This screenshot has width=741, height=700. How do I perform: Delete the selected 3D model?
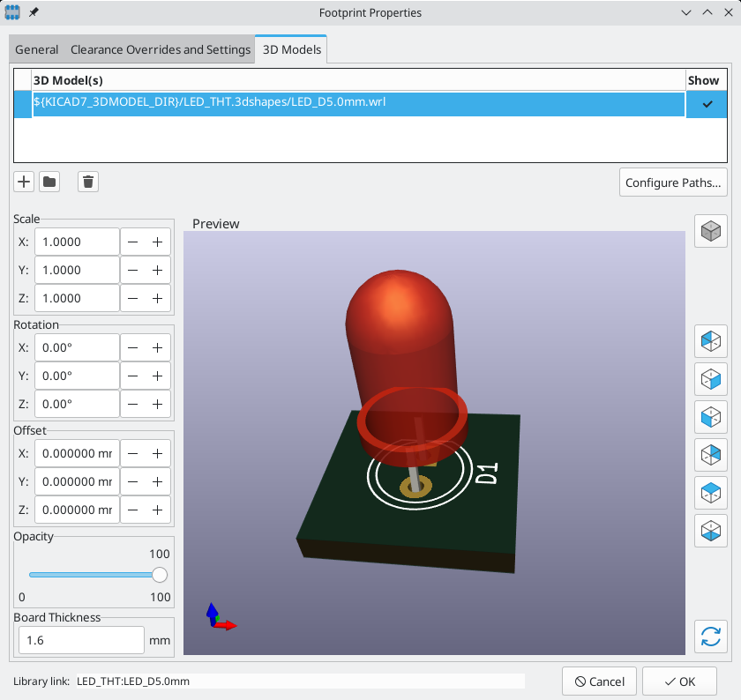(x=87, y=182)
